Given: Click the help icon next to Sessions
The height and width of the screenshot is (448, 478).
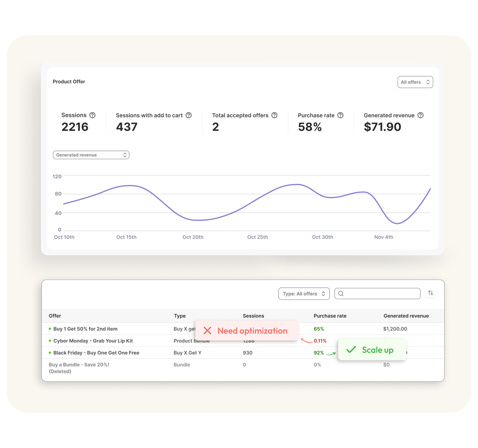Looking at the screenshot, I should point(92,115).
